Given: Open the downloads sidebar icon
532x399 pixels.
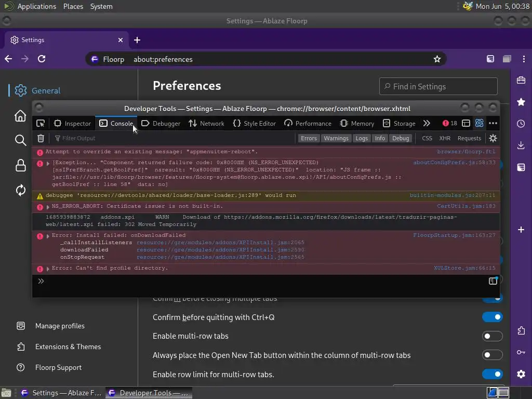Looking at the screenshot, I should click(x=521, y=145).
